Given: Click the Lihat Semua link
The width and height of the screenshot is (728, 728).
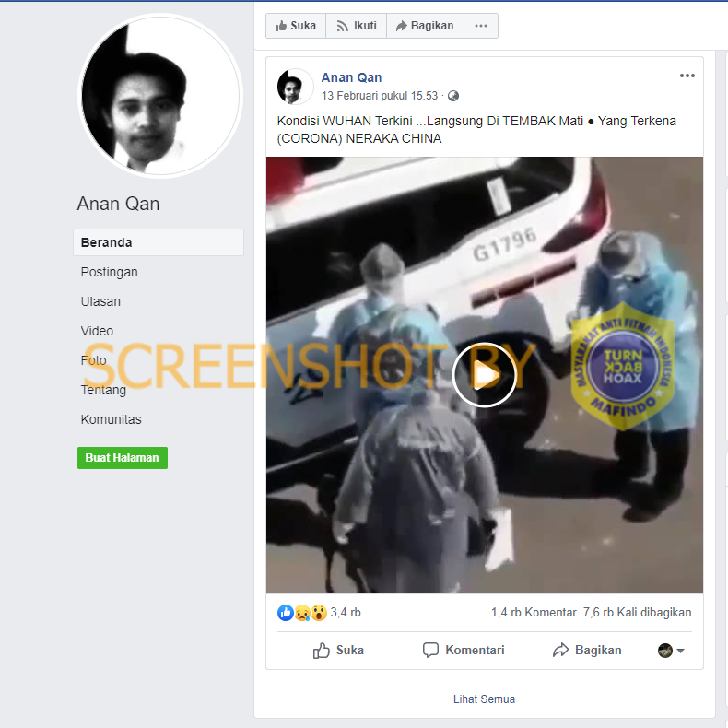Looking at the screenshot, I should 484,699.
